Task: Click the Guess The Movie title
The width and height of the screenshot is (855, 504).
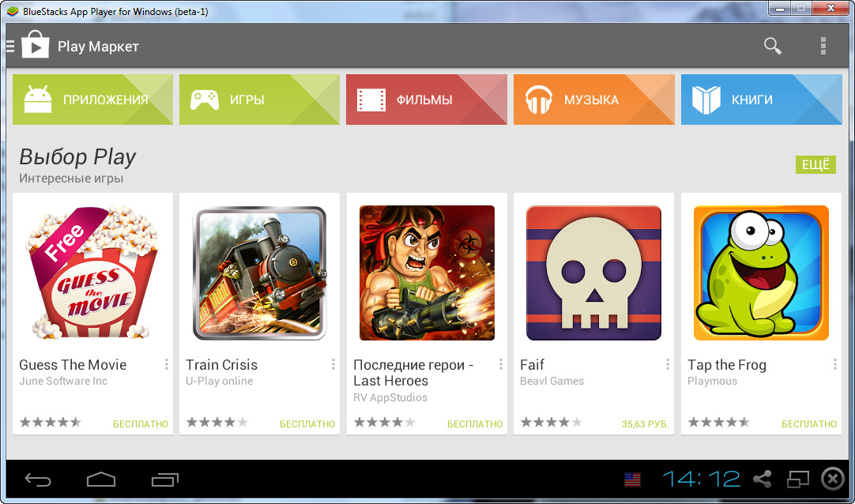Action: [73, 364]
